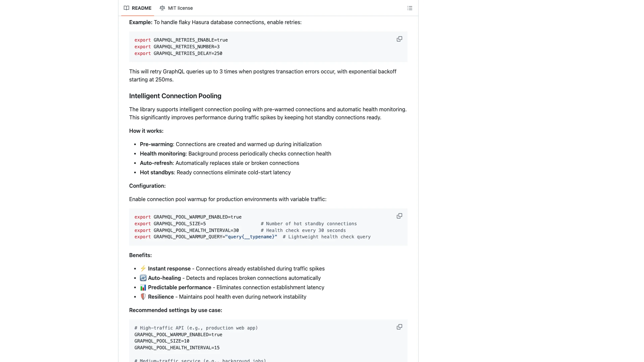Click the Benefits: section label

[x=140, y=255]
